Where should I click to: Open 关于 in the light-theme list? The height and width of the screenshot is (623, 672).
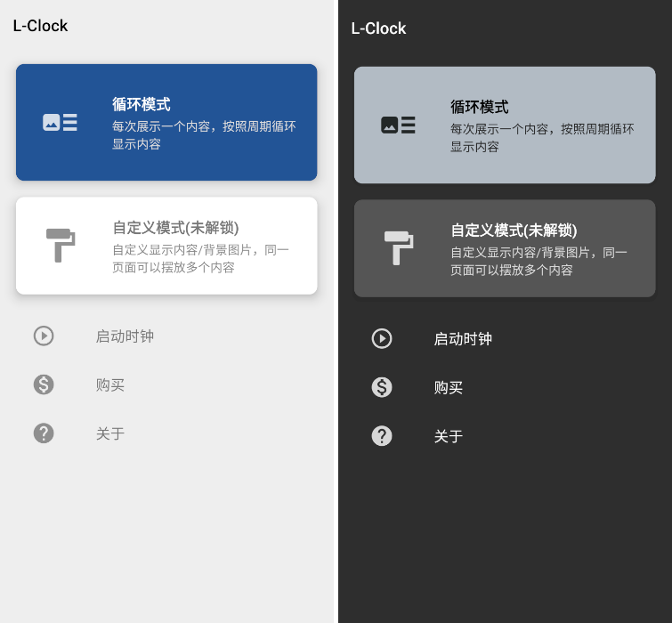click(x=110, y=434)
